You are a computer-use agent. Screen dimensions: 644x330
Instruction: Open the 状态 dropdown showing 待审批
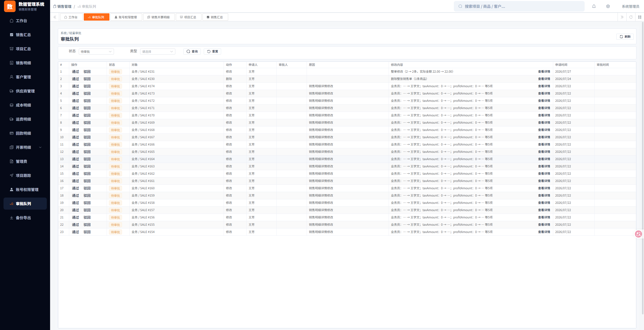pyautogui.click(x=96, y=52)
